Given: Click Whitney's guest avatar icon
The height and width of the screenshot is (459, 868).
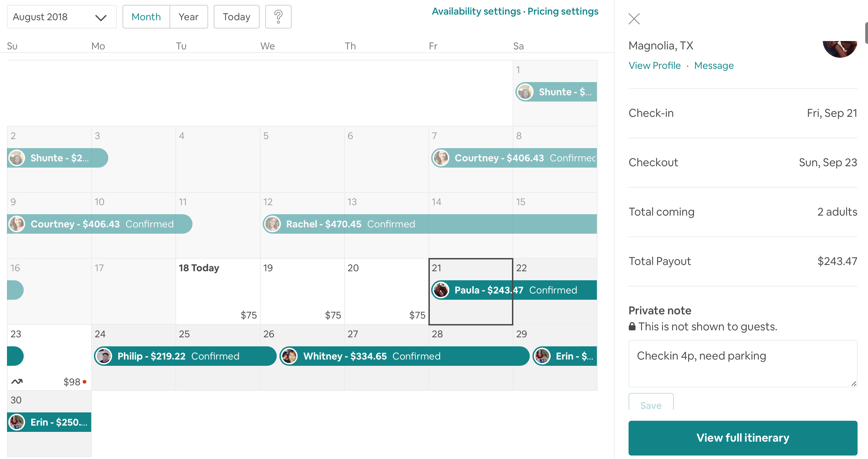Looking at the screenshot, I should pos(289,356).
